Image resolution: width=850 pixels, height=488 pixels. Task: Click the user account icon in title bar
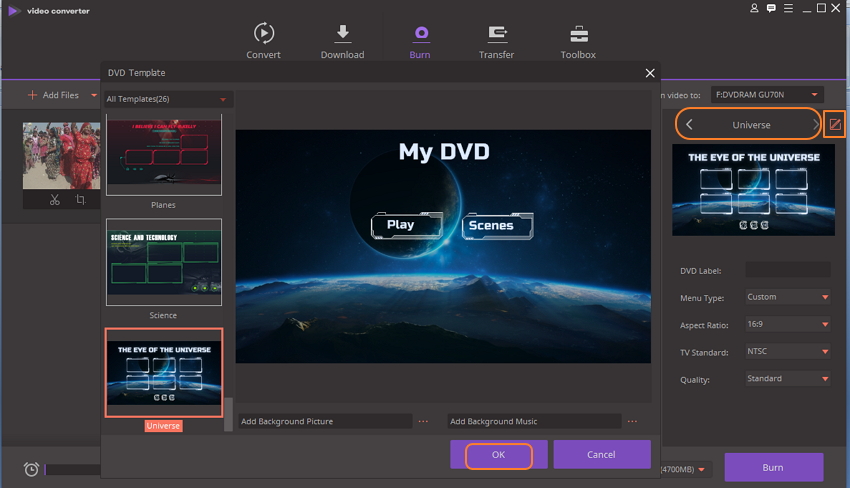pyautogui.click(x=754, y=9)
